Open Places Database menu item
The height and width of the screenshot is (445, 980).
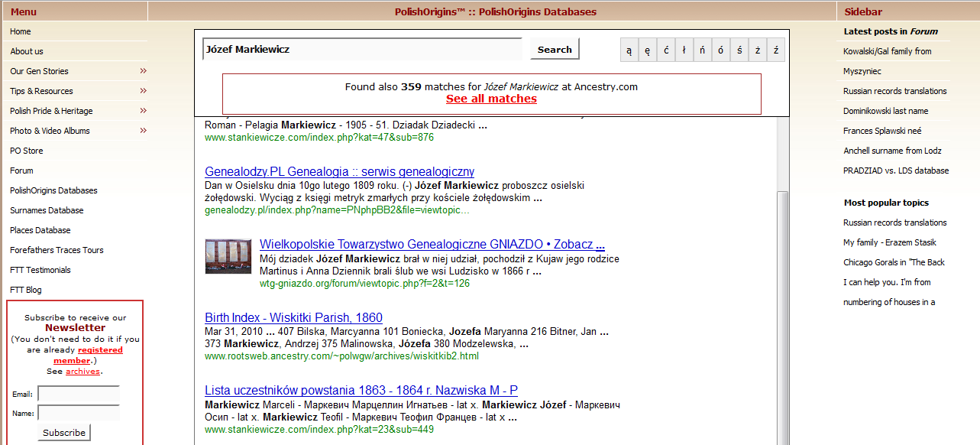(40, 230)
